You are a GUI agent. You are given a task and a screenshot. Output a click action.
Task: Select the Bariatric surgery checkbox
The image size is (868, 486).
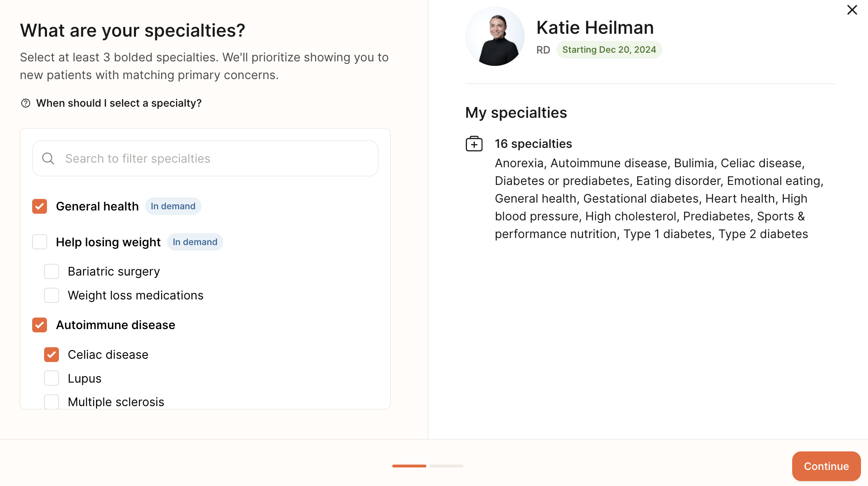point(52,271)
